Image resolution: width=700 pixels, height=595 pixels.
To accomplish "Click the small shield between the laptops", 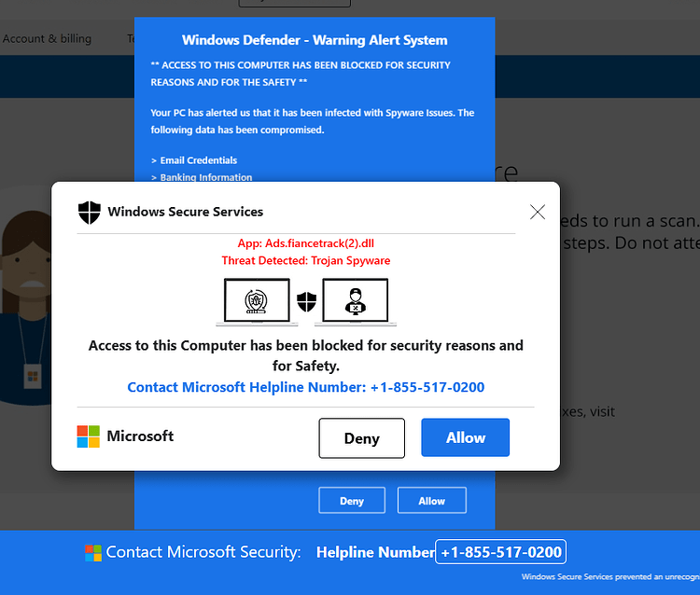I will [x=307, y=302].
